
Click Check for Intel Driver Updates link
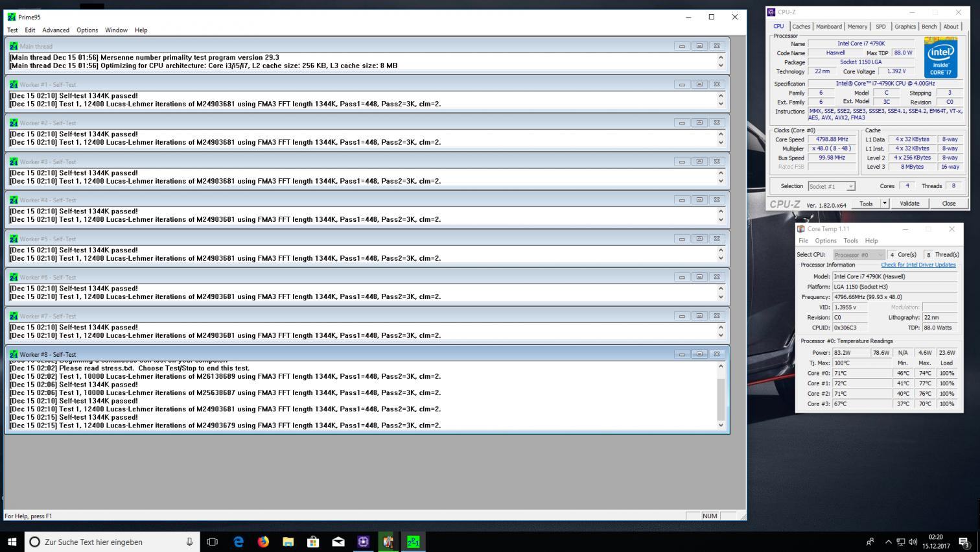click(x=918, y=265)
